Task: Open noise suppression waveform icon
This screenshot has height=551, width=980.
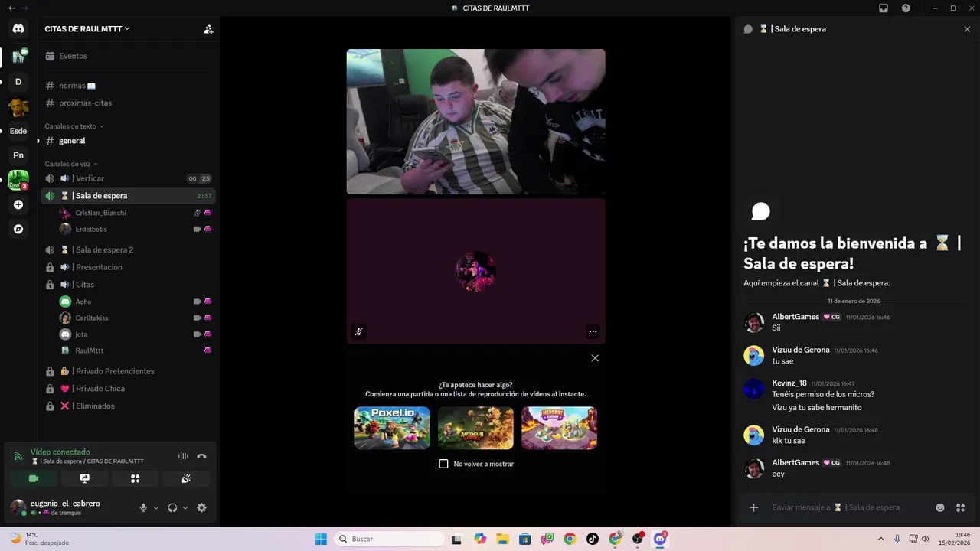Action: pyautogui.click(x=183, y=456)
